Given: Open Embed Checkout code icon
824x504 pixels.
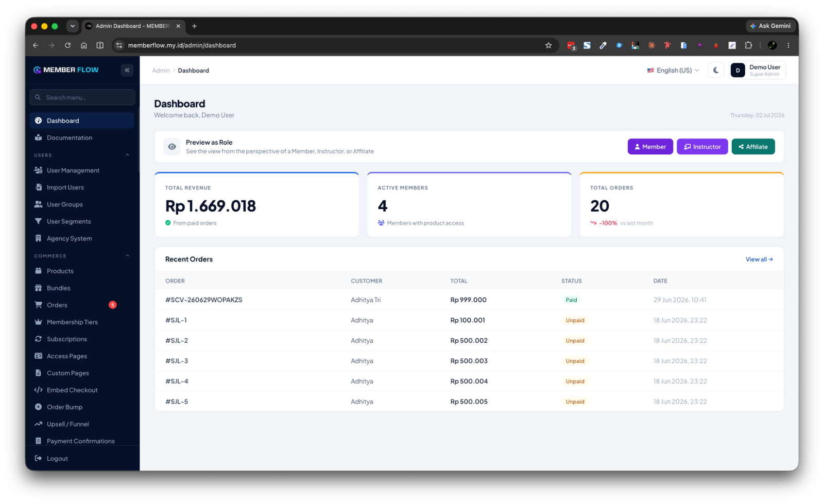Looking at the screenshot, I should [x=38, y=390].
